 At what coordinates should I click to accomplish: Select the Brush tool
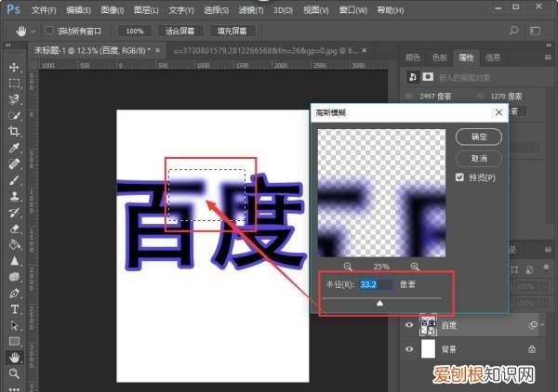tap(14, 180)
